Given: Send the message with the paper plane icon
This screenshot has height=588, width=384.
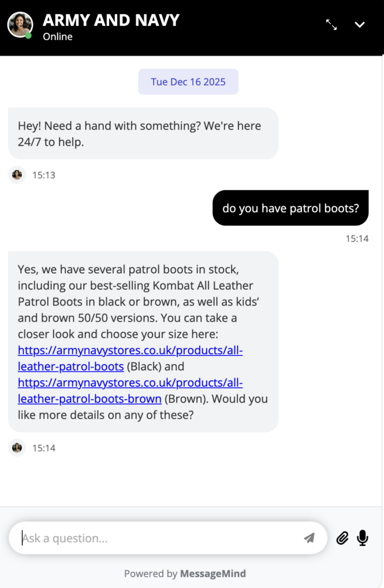Looking at the screenshot, I should click(x=309, y=538).
